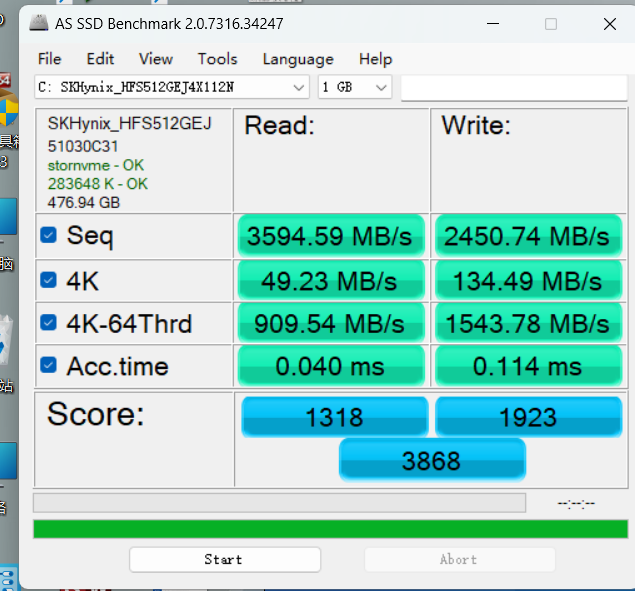Click write access time 0.114 ms
This screenshot has height=591, width=635.
click(528, 366)
